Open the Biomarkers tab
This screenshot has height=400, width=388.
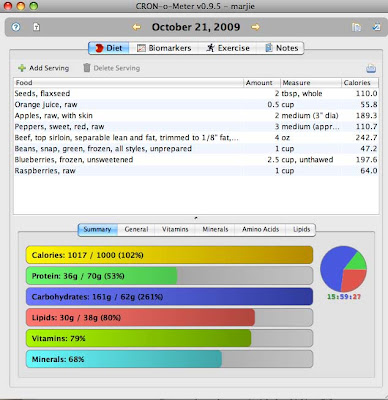click(x=164, y=48)
